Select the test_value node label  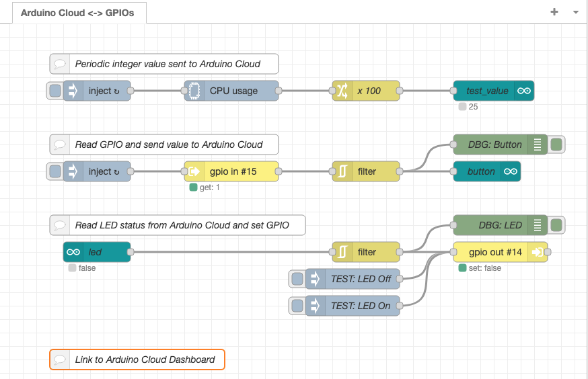click(487, 91)
